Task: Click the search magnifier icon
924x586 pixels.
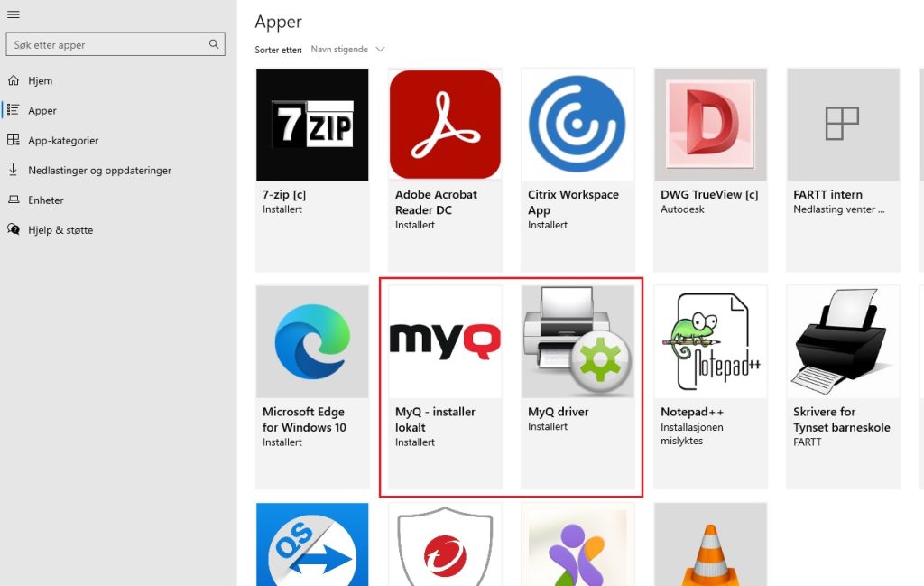Action: tap(213, 44)
